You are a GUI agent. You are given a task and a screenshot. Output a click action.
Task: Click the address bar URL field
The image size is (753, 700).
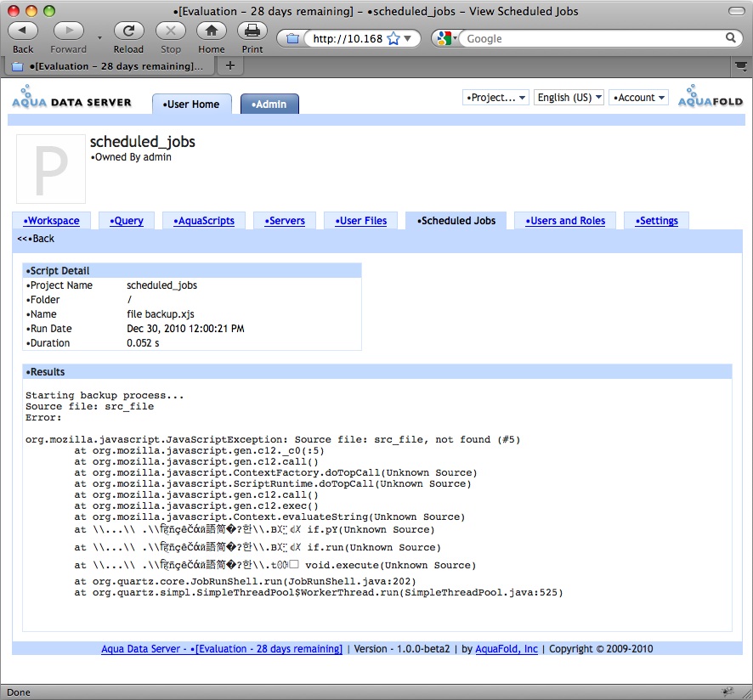coord(348,38)
